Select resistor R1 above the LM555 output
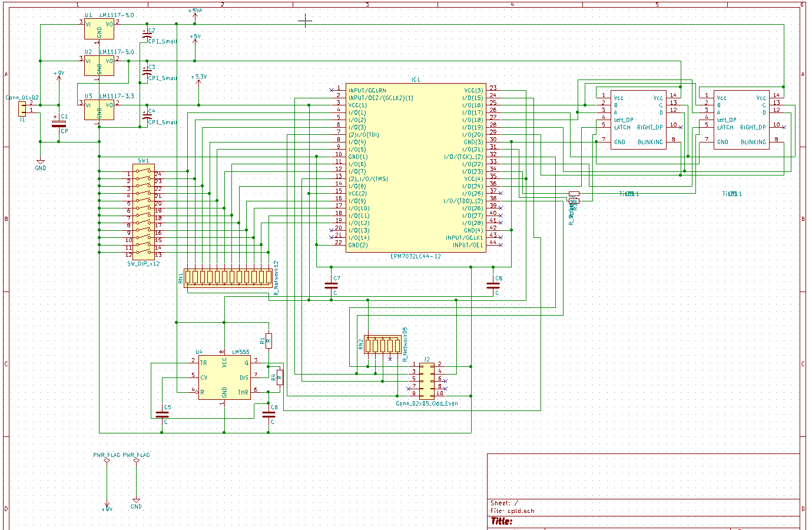 pos(269,340)
